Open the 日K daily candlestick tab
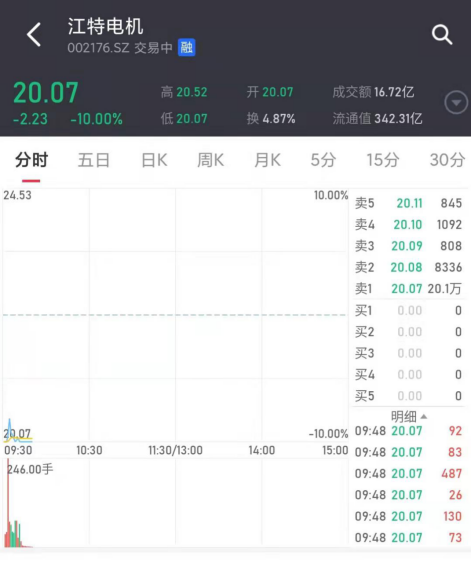The image size is (471, 563). pyautogui.click(x=154, y=160)
